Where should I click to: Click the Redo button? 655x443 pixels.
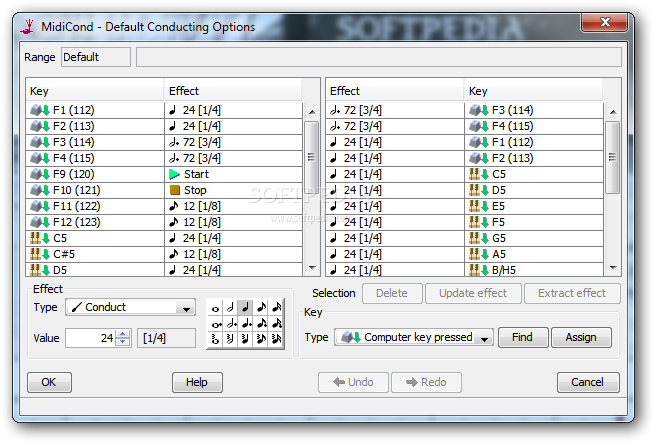[x=427, y=382]
